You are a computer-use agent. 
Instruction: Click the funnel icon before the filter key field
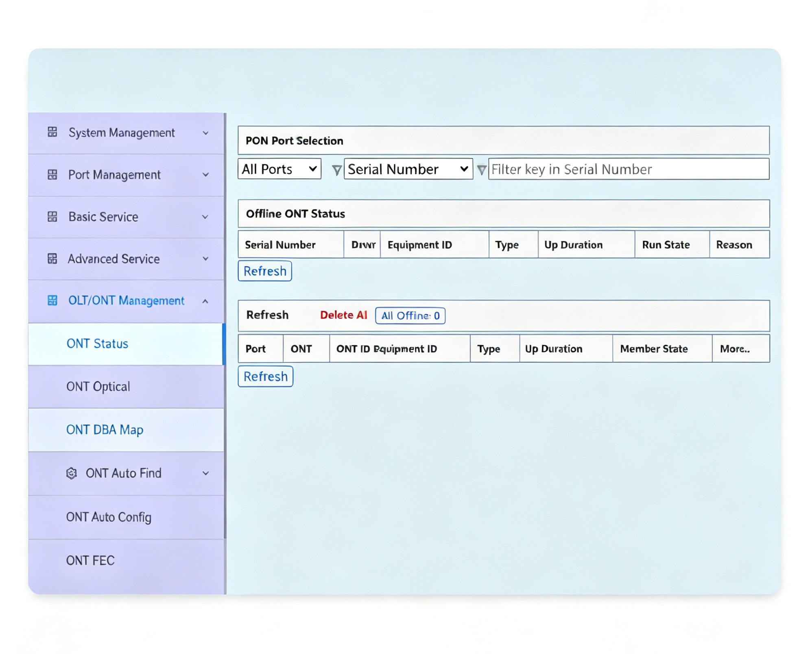pyautogui.click(x=481, y=170)
